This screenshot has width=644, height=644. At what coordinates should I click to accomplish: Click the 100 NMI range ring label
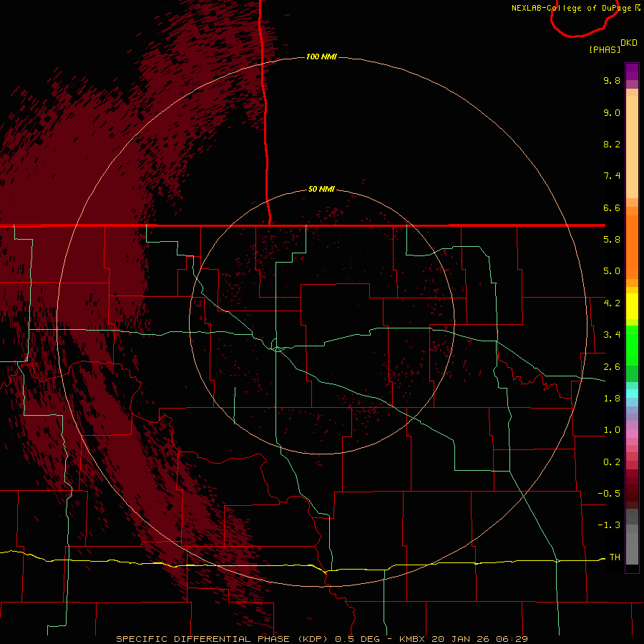[321, 57]
